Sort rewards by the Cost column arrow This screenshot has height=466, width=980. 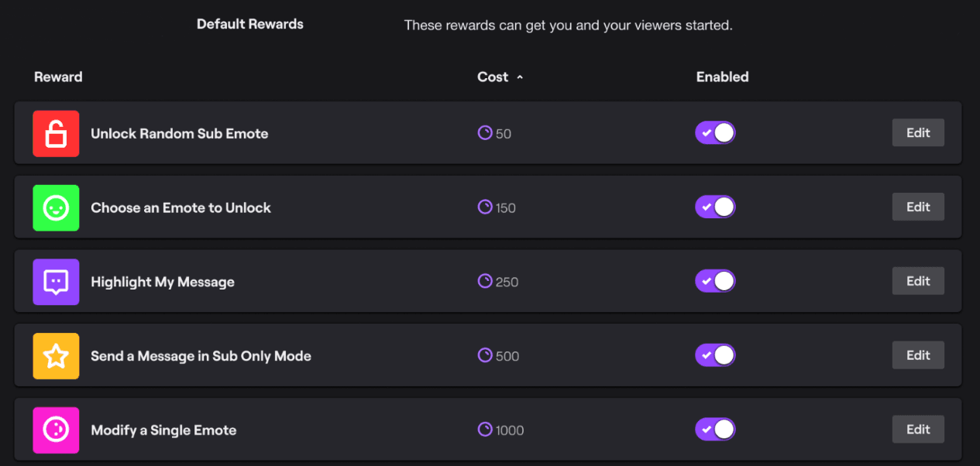(520, 77)
